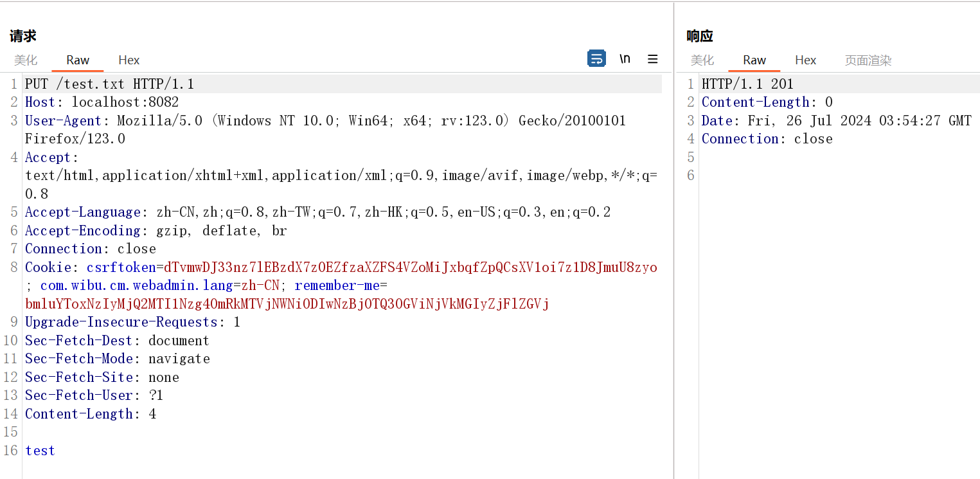This screenshot has width=980, height=479.
Task: Open the response 页面渲染 tab
Action: tap(868, 60)
